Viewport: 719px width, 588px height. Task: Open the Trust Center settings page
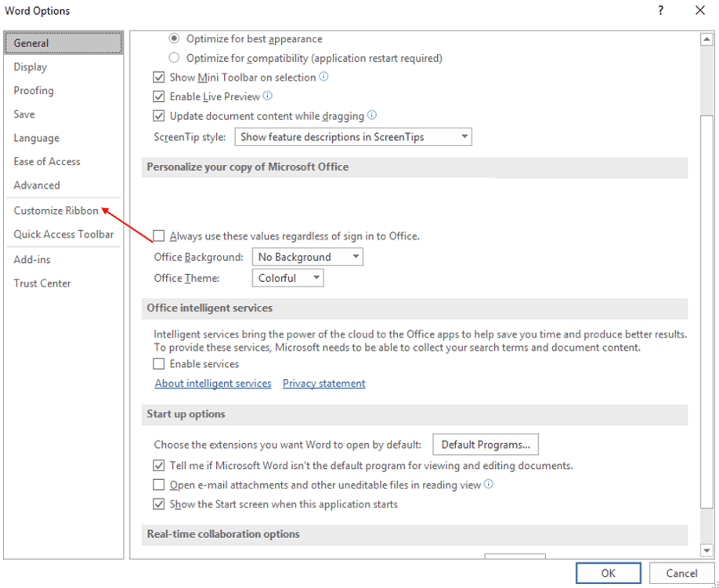click(x=42, y=283)
